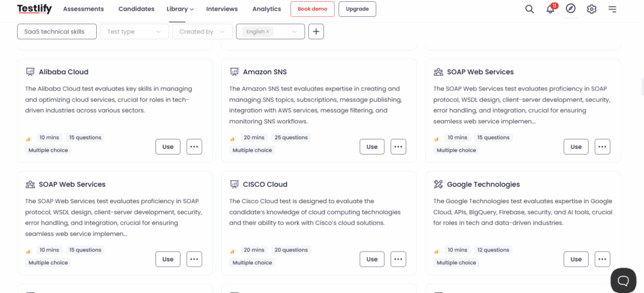The height and width of the screenshot is (293, 644).
Task: Go to Candidates tab
Action: click(x=136, y=9)
